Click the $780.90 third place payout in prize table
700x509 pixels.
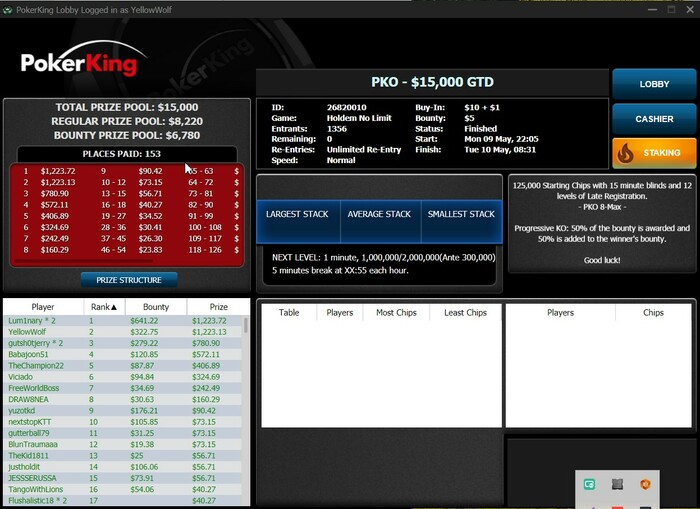coord(55,193)
